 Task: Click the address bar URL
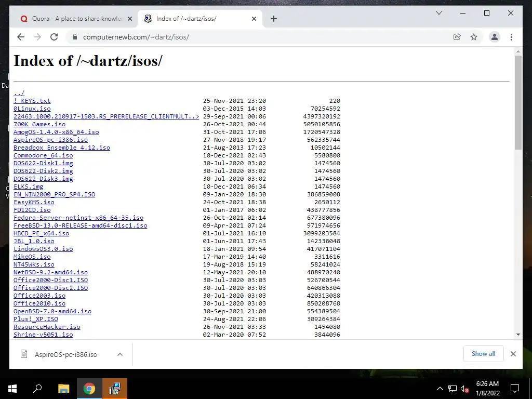tap(136, 37)
